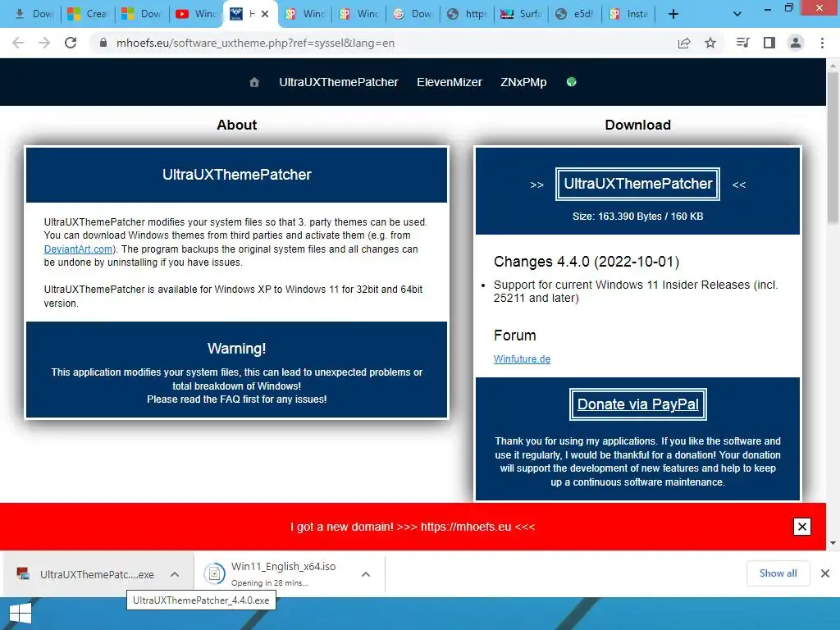Click the new domain mhoefs.eu banner text
Screen dimensions: 840x630
(413, 527)
